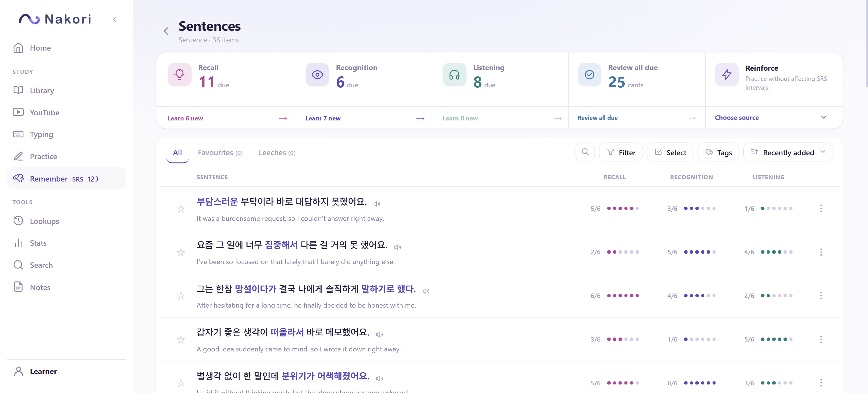Screen dimensions: 868x393
Task: Click the Listening headphones icon
Action: tap(454, 74)
